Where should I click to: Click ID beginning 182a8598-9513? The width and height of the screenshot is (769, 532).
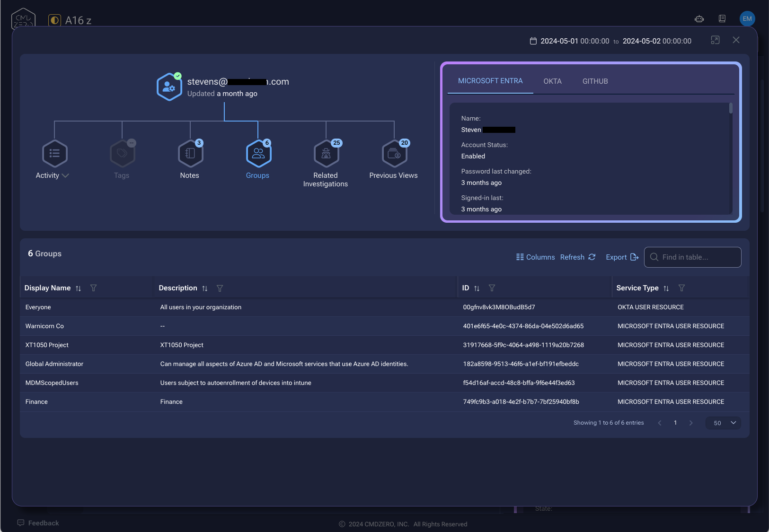click(x=521, y=364)
